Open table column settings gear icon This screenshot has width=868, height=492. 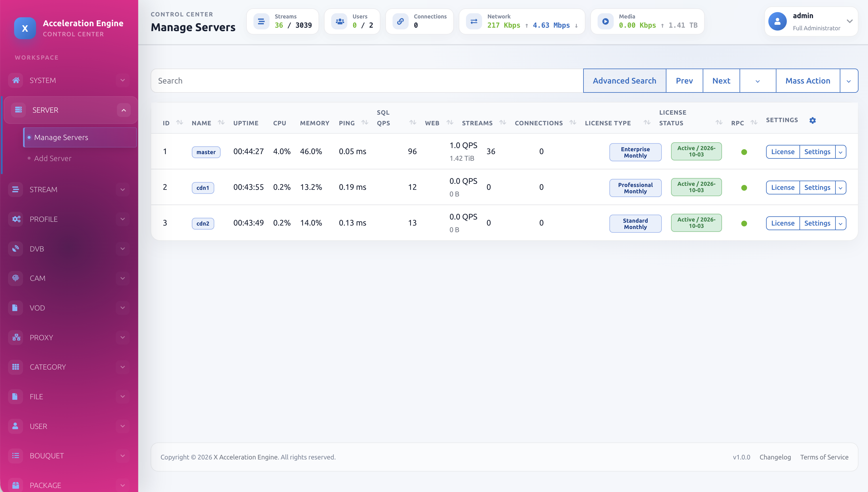tap(813, 121)
